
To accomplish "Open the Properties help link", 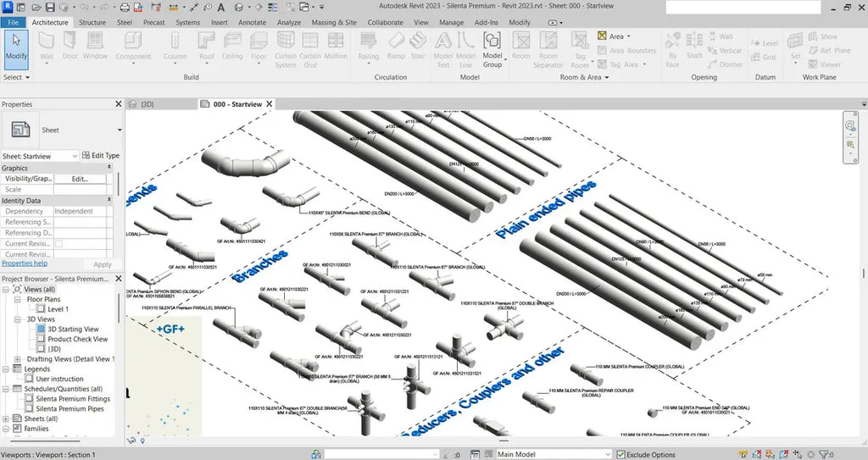I will click(25, 263).
